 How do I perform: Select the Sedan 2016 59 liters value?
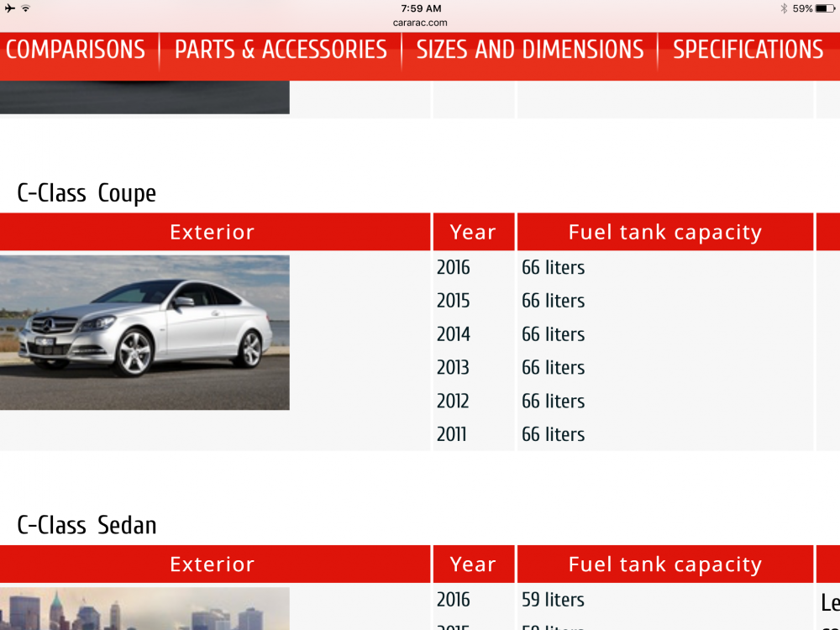[553, 600]
